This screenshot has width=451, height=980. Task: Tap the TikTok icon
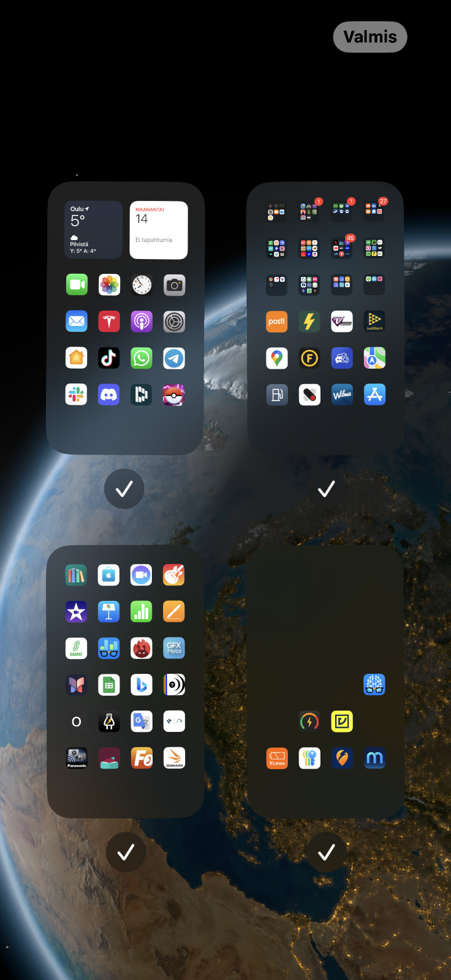[109, 358]
